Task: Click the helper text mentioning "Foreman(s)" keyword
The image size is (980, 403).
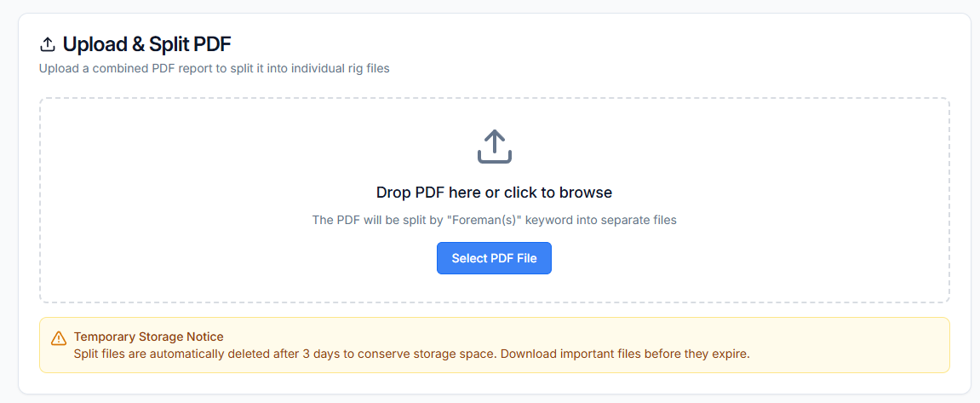Action: [x=494, y=220]
